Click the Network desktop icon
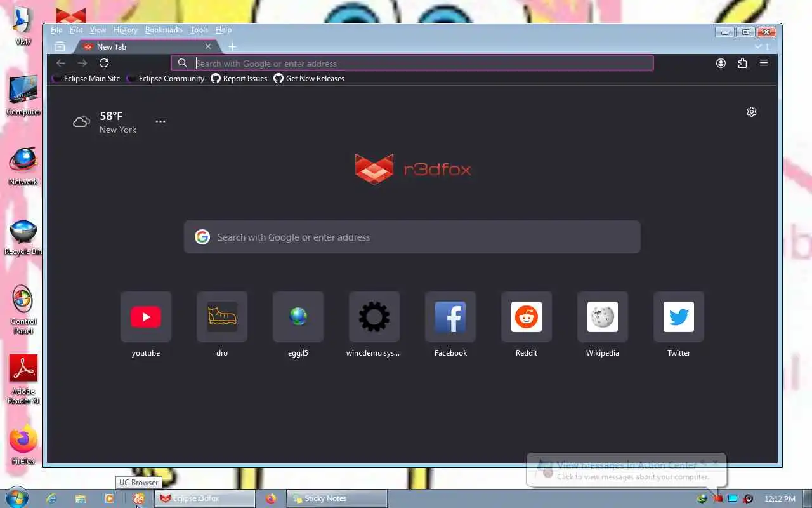The image size is (812, 508). [x=23, y=166]
